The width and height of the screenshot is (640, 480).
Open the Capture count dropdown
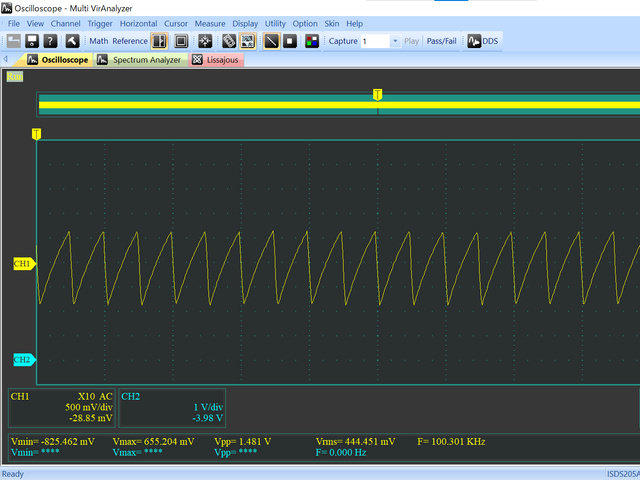(x=393, y=42)
